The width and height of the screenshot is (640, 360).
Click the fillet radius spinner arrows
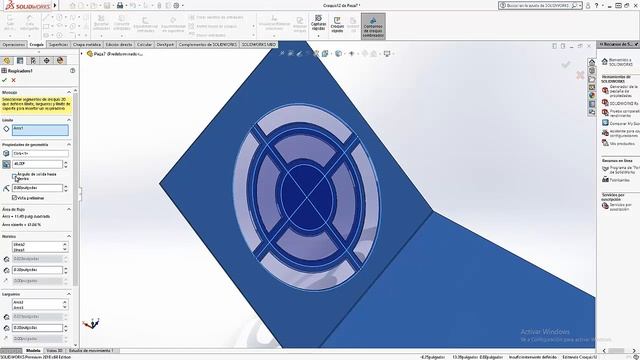point(66,188)
